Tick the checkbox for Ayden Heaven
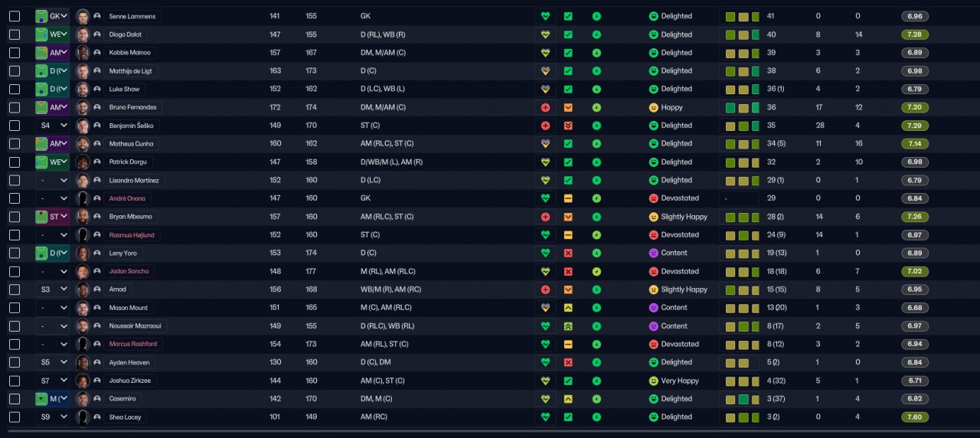980x438 pixels. click(x=15, y=362)
